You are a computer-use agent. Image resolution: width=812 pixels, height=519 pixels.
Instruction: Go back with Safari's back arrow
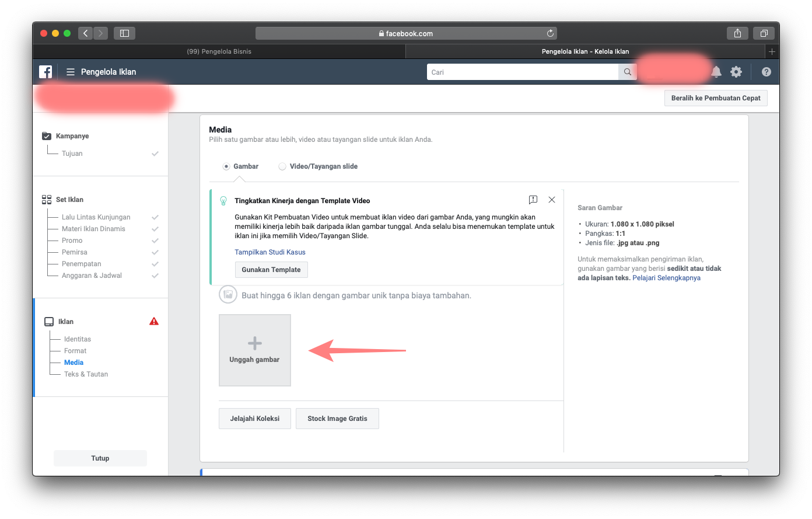(x=86, y=33)
